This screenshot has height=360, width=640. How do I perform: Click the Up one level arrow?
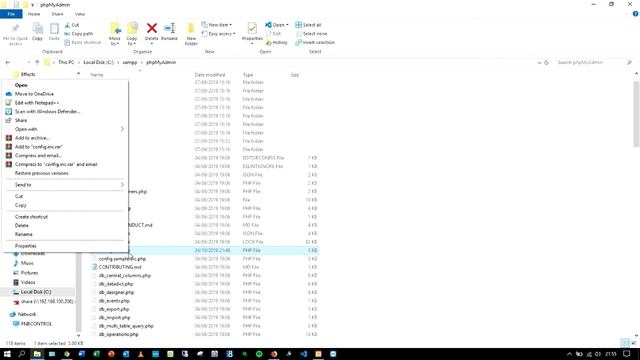(x=37, y=62)
